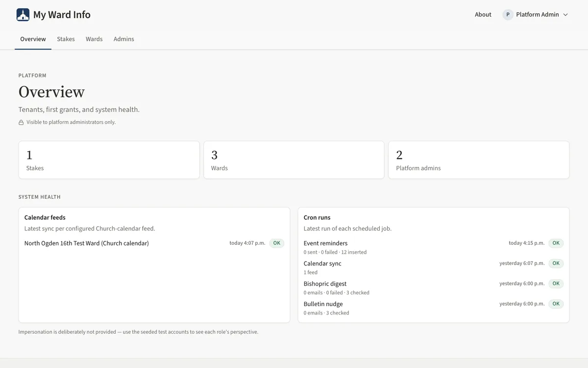Click the Platform Admin avatar letter P
588x368 pixels.
[508, 15]
